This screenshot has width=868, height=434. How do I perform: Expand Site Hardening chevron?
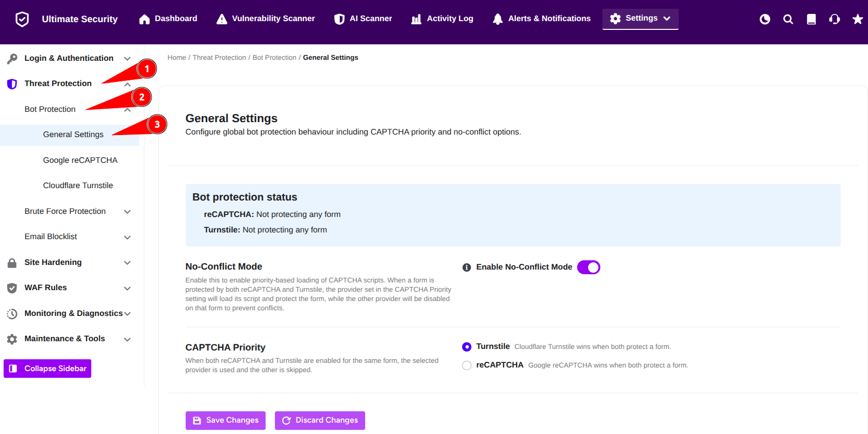[x=127, y=263]
